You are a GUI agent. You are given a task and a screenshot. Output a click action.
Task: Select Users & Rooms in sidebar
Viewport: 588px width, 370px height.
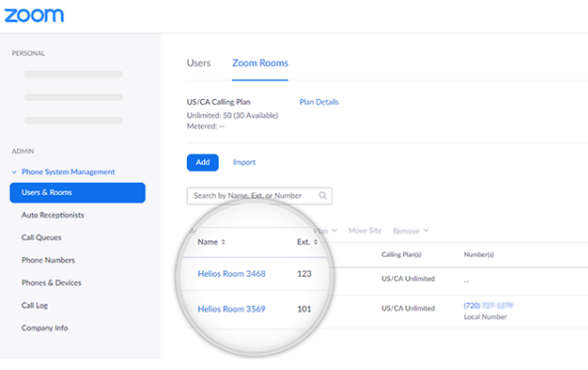(77, 193)
